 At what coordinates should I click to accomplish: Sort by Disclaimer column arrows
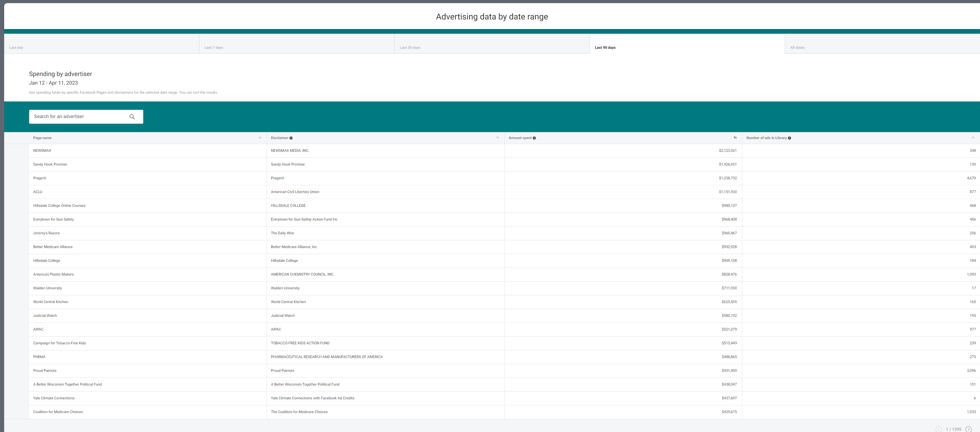click(498, 138)
